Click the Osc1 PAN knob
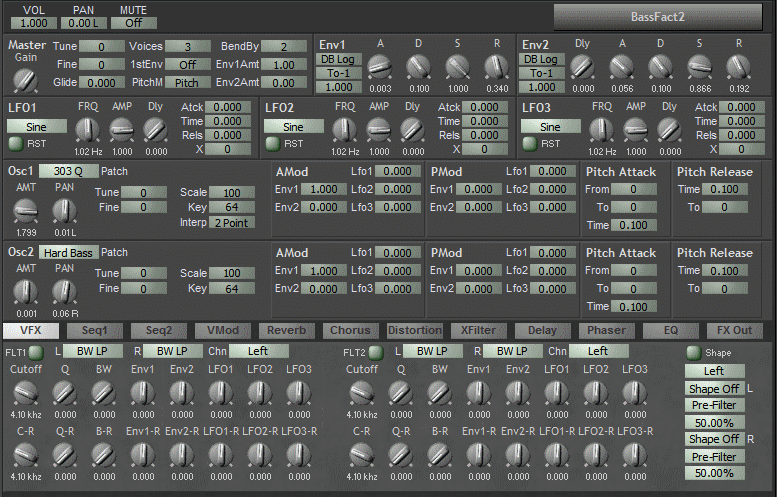This screenshot has width=777, height=497. click(x=64, y=211)
